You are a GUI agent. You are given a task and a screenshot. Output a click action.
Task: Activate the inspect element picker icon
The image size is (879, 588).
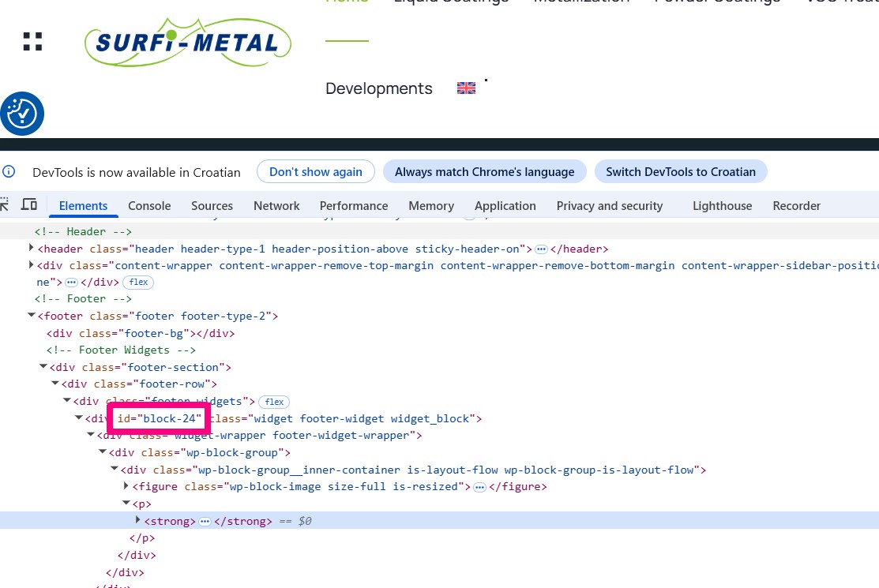coord(4,205)
